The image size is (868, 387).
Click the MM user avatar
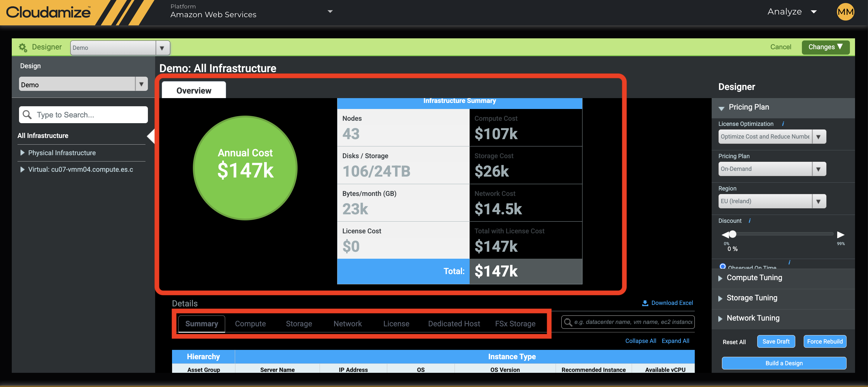[x=845, y=12]
